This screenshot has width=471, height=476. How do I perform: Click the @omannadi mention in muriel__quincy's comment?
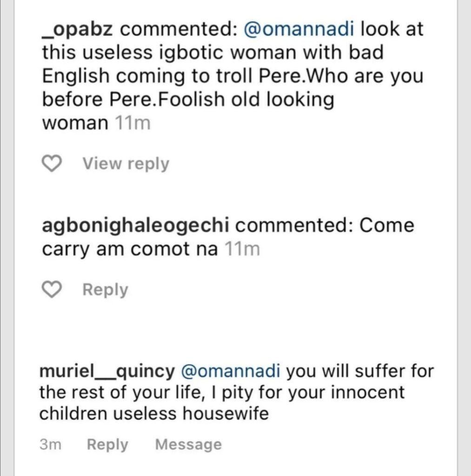(230, 371)
